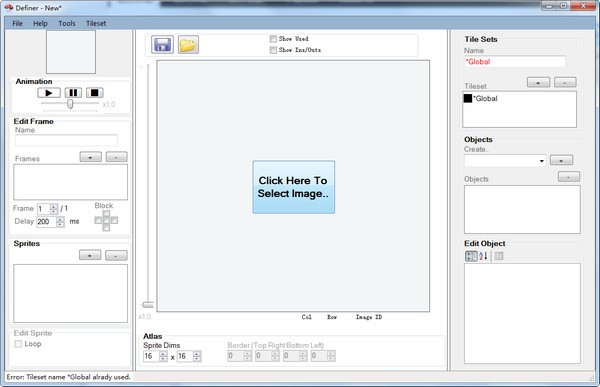Enable the Show Ins/Outs checkbox
The image size is (600, 387).
coord(273,50)
